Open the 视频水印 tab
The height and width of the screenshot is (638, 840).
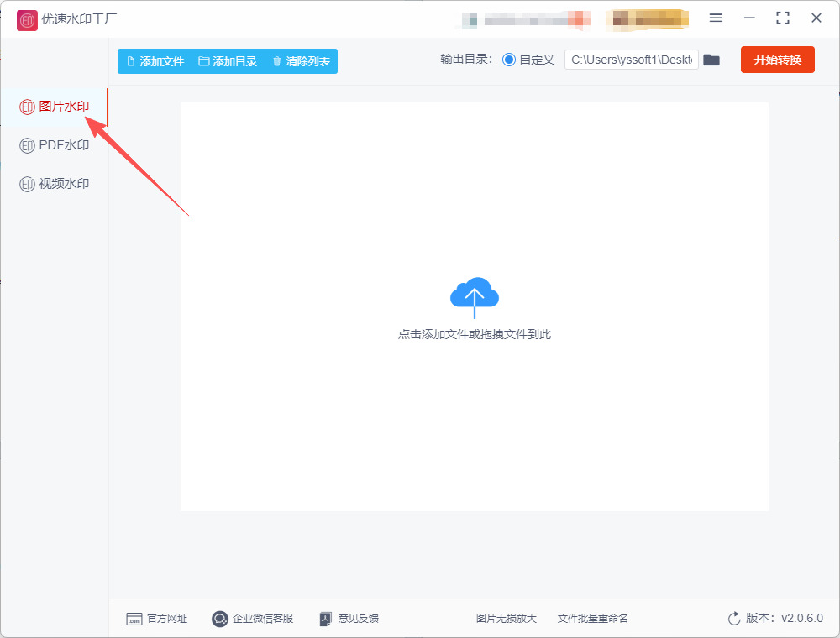(x=54, y=184)
